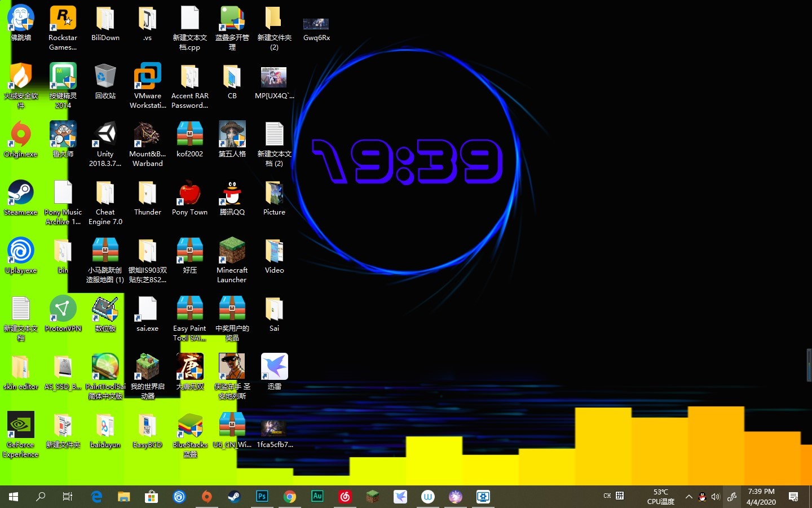Open the baiduyun folder
The width and height of the screenshot is (812, 508).
click(x=105, y=431)
